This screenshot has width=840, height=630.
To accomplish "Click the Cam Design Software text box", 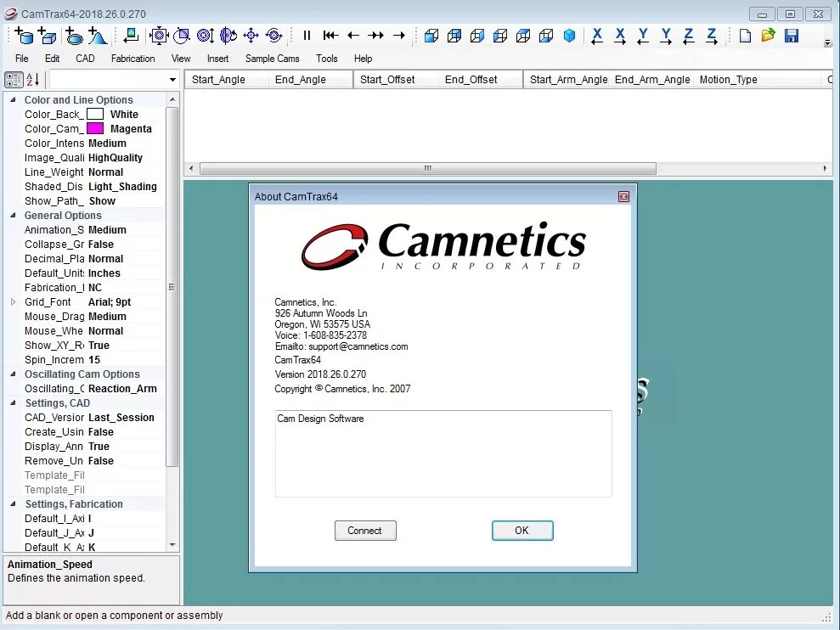I will pos(443,453).
